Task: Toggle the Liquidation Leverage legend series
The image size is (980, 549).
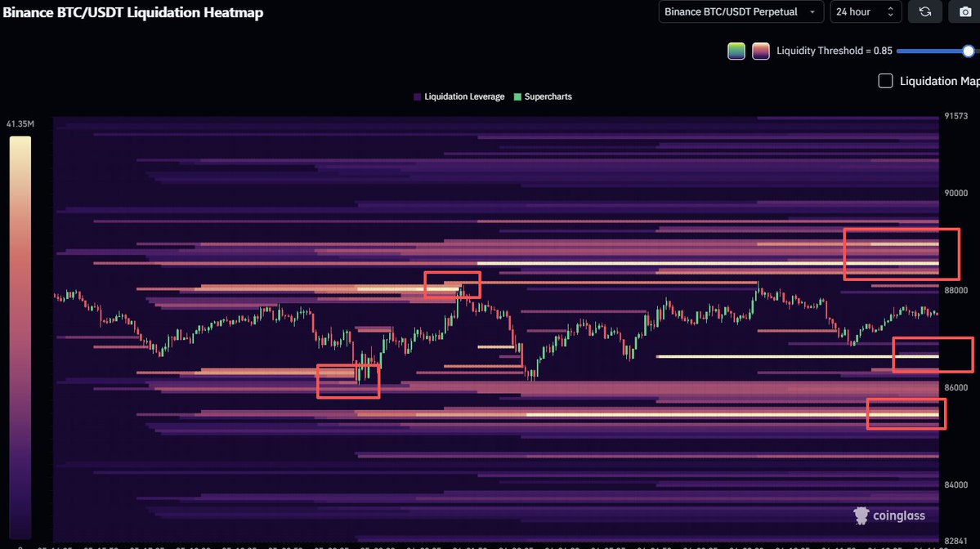Action: pyautogui.click(x=459, y=96)
